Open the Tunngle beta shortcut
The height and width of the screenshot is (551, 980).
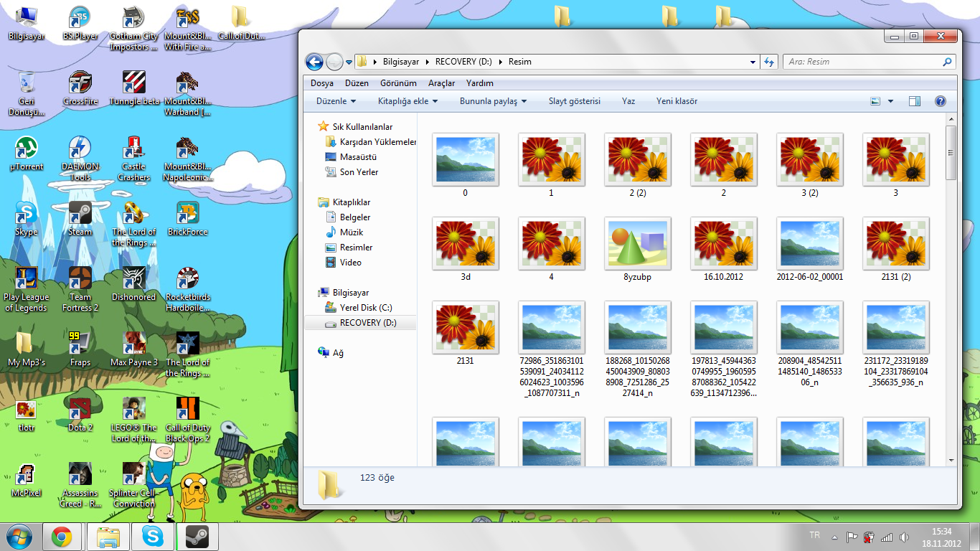pos(134,89)
